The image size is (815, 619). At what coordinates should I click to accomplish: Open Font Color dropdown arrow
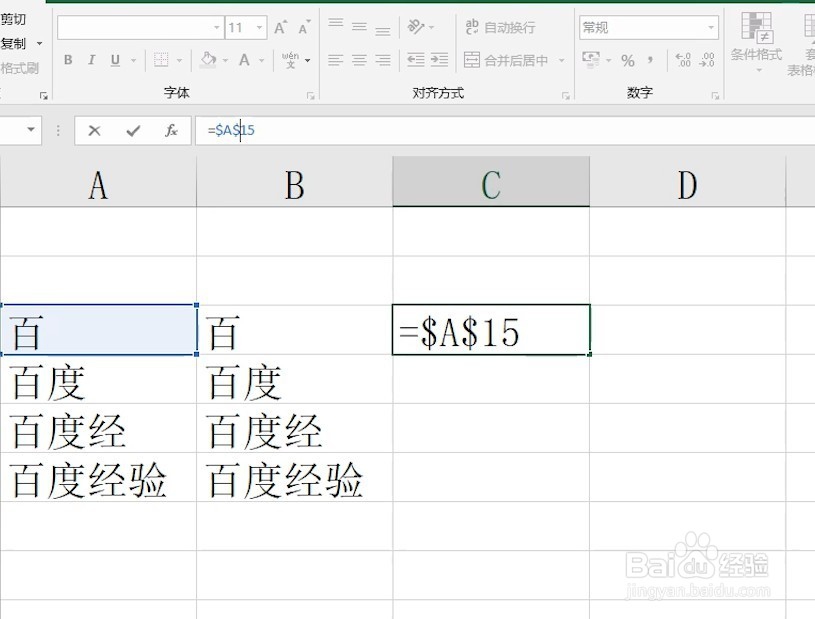point(261,61)
